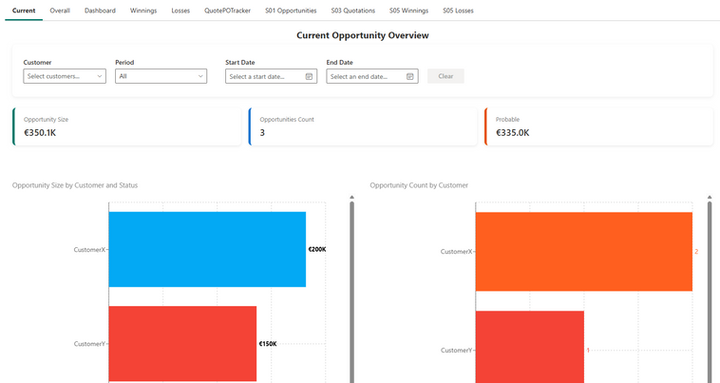Click the right chart scroll-up arrow
Image resolution: width=720 pixels, height=383 pixels.
709,197
